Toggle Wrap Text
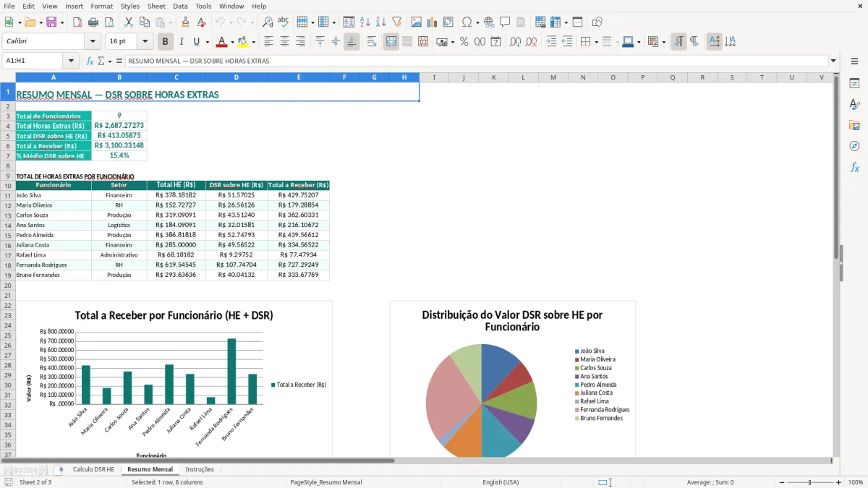Screen dimensions: 868x488 tap(372, 42)
